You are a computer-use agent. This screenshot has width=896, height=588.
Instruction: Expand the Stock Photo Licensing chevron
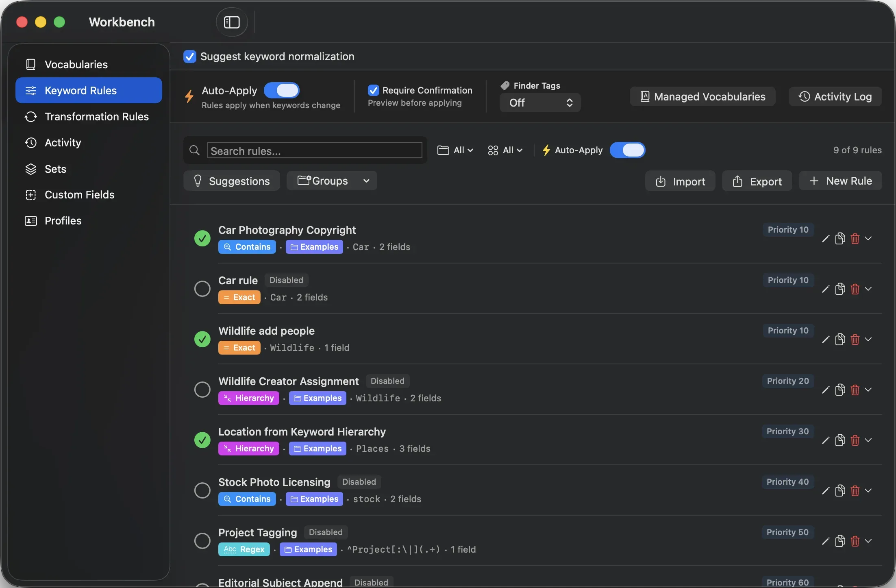pos(868,490)
